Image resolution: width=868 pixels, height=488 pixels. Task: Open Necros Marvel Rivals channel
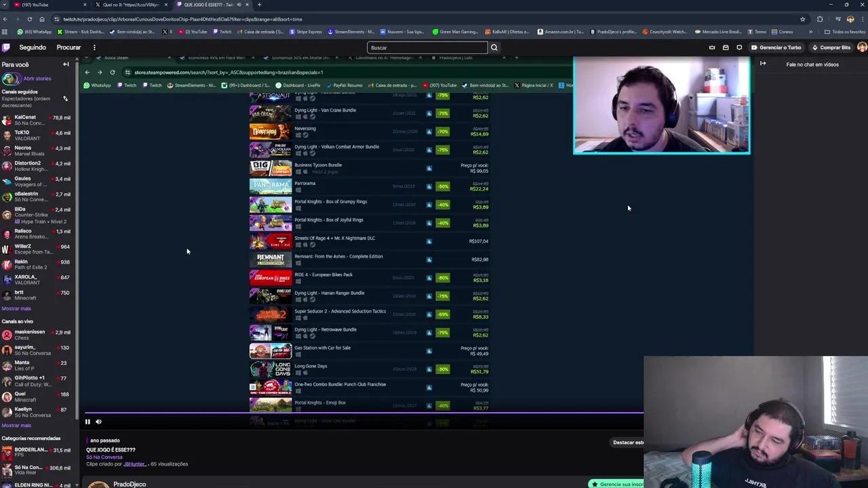click(x=39, y=150)
